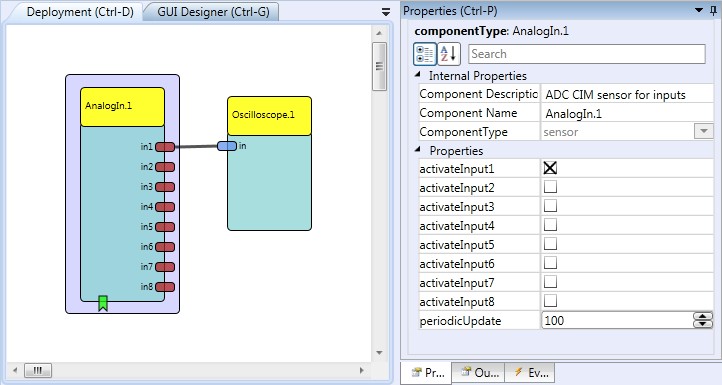
Task: Select the Oscilloscope.1 component header
Action: click(269, 116)
